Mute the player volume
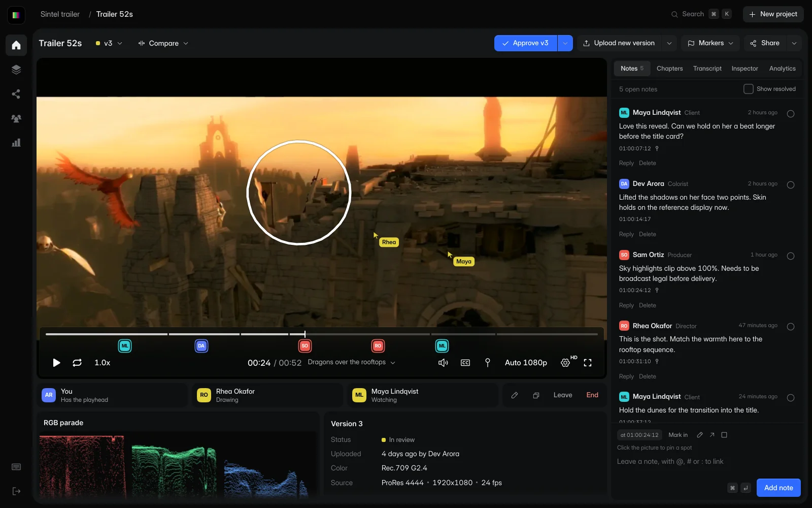The image size is (812, 508). 443,363
